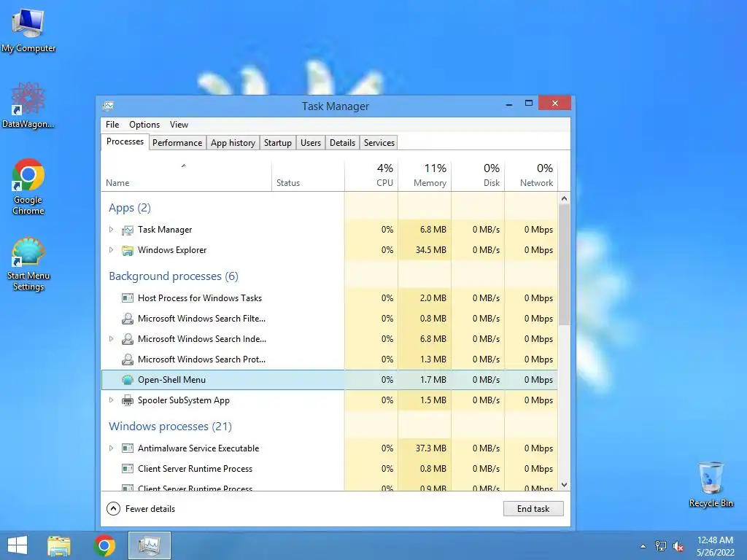Viewport: 747px width, 560px height.
Task: Click the Fewer details link
Action: point(150,508)
